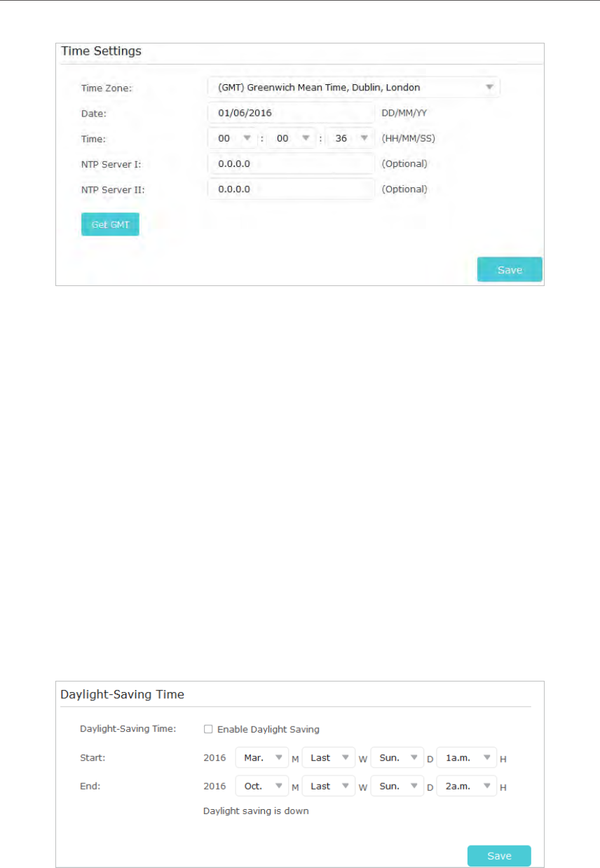Open the Start day dropdown (Sun.)
This screenshot has width=600, height=868.
(x=397, y=757)
